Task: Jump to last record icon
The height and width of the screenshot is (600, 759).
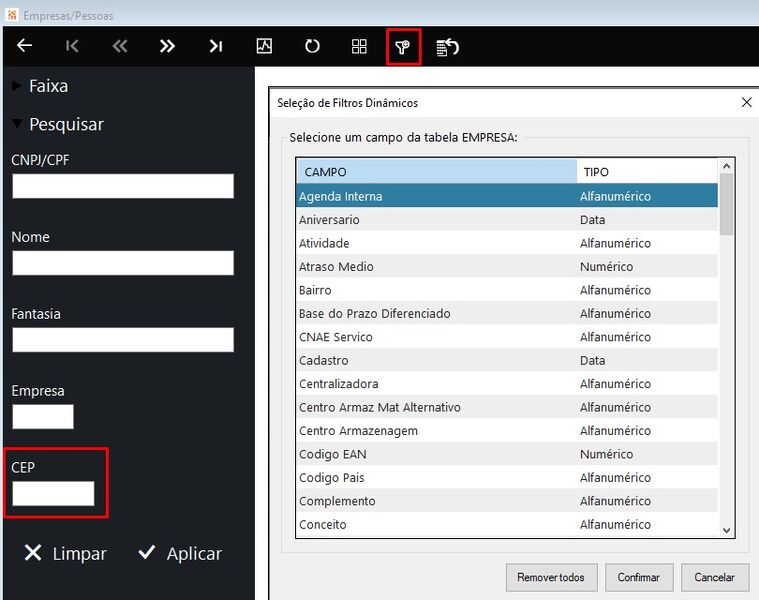Action: click(216, 46)
